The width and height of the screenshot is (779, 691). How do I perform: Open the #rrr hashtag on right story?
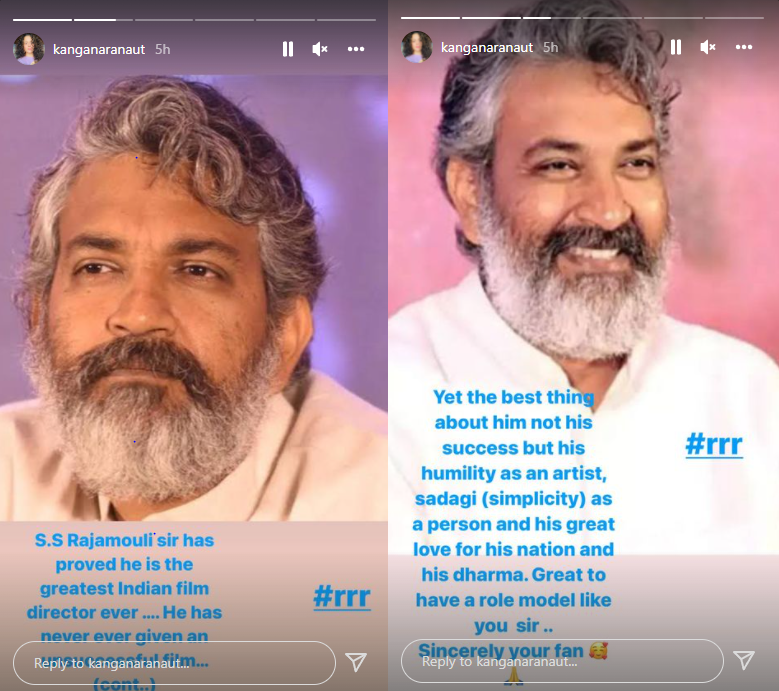[714, 444]
